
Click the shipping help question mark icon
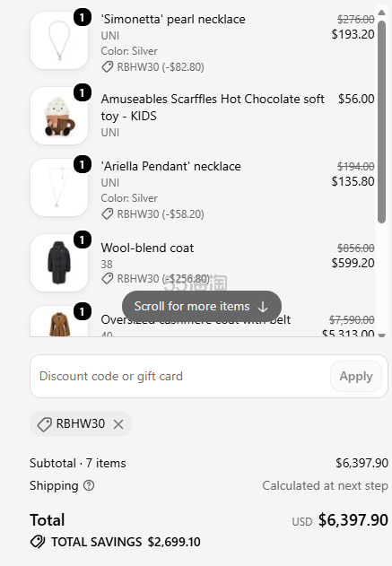(89, 485)
